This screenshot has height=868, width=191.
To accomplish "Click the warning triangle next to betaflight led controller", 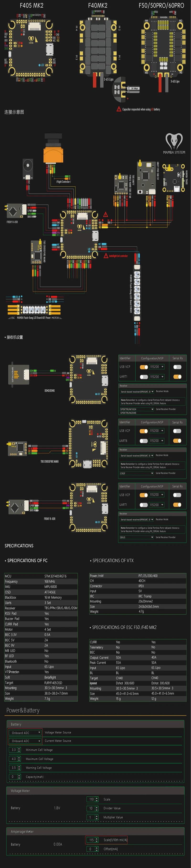I will point(106,256).
